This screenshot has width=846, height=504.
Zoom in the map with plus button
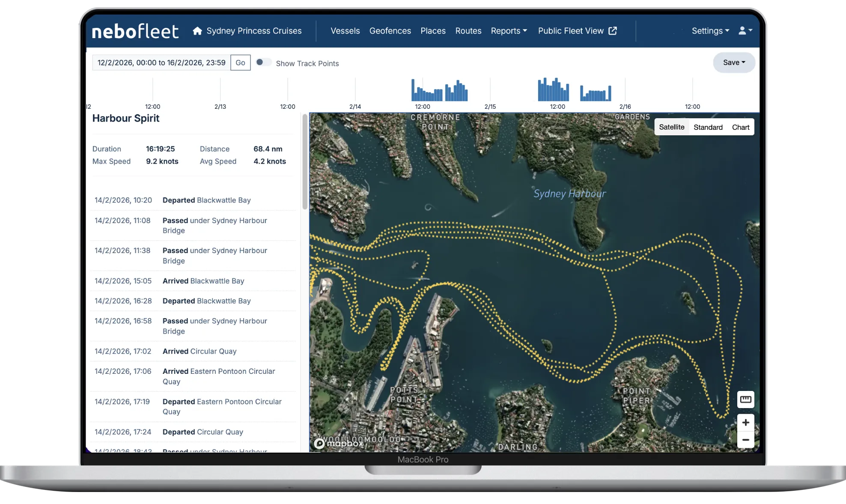tap(745, 423)
